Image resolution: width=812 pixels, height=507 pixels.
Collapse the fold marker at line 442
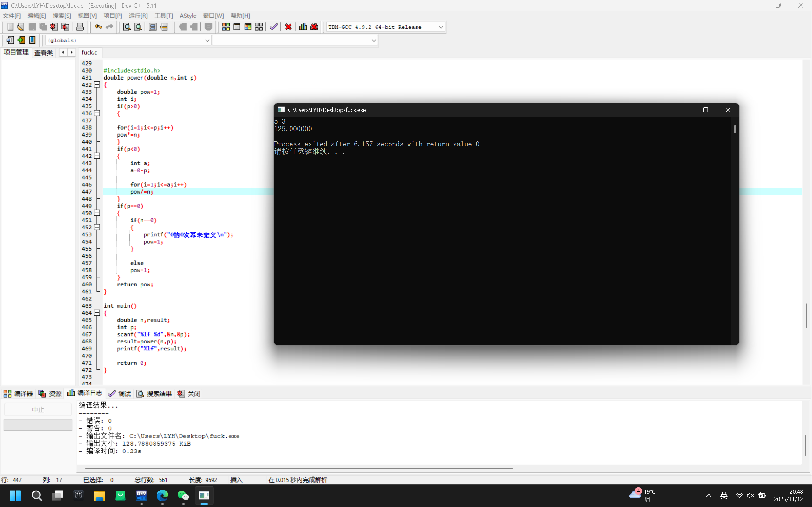click(97, 156)
